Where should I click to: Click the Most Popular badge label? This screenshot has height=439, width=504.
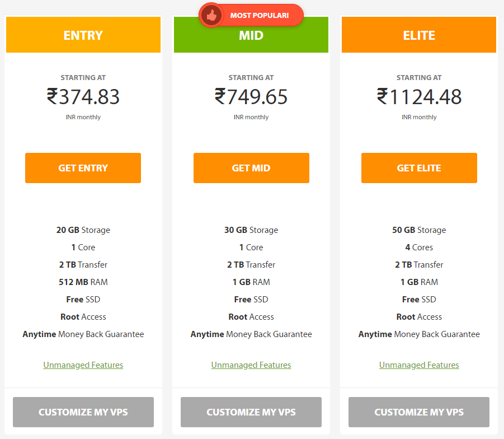coord(260,15)
